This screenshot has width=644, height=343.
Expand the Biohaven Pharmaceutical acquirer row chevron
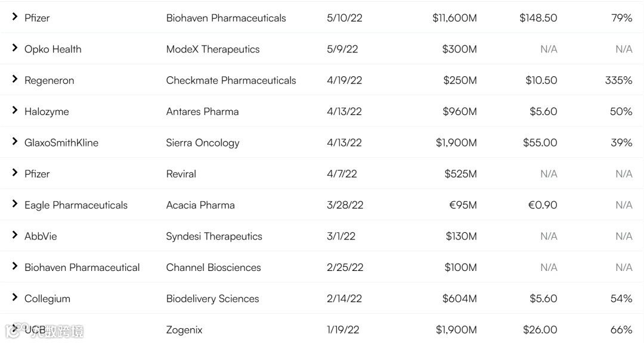(x=15, y=266)
